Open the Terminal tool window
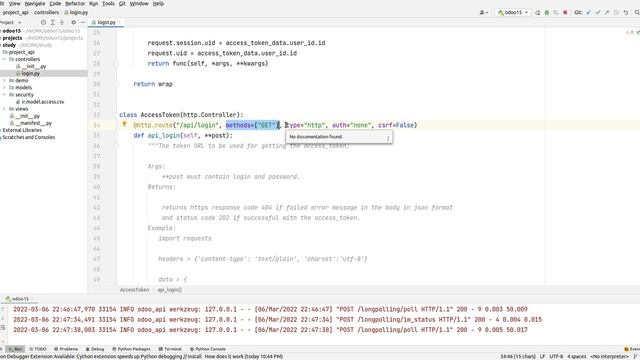Viewport: 640px width, 360px height. tap(170, 349)
